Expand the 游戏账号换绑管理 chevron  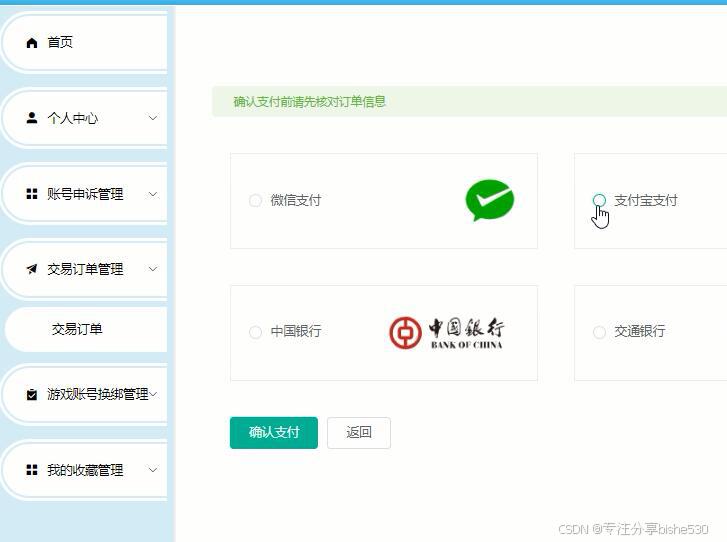153,394
